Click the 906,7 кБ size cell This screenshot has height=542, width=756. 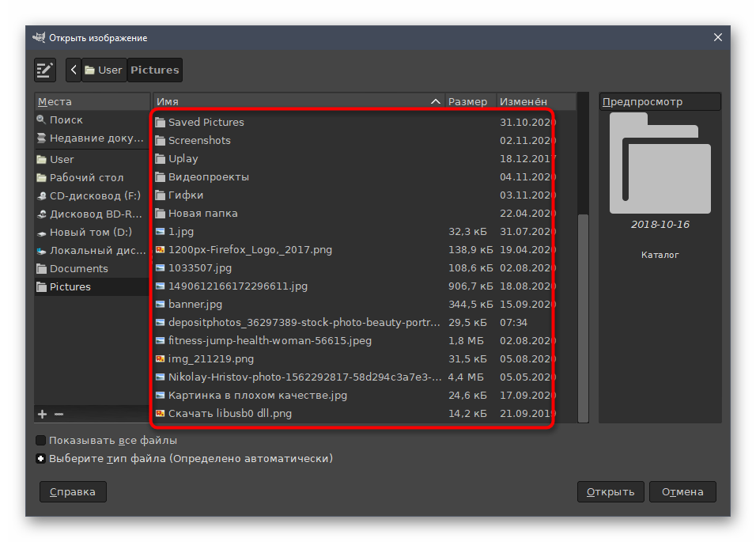click(471, 286)
